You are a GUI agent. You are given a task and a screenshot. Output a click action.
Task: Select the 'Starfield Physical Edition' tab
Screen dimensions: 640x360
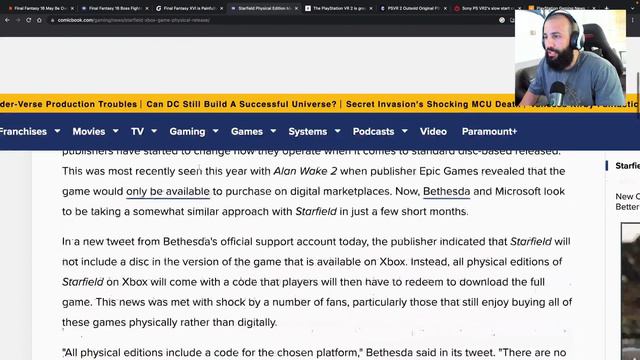click(x=263, y=8)
